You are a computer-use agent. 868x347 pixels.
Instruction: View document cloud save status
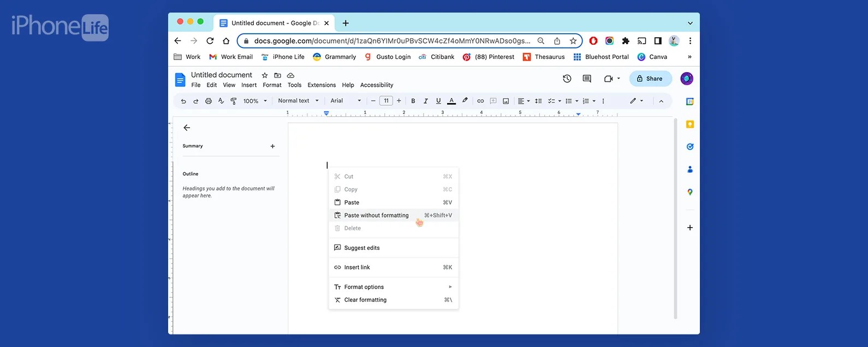[290, 75]
